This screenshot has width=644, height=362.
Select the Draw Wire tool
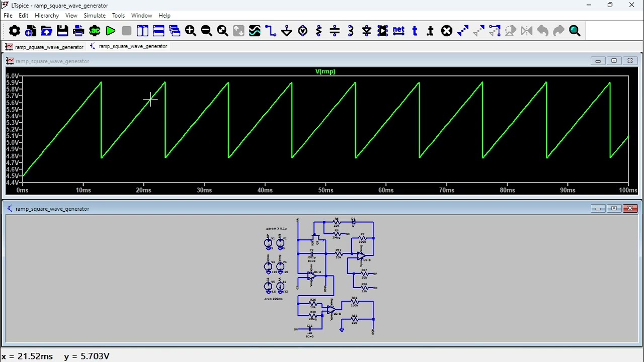271,31
